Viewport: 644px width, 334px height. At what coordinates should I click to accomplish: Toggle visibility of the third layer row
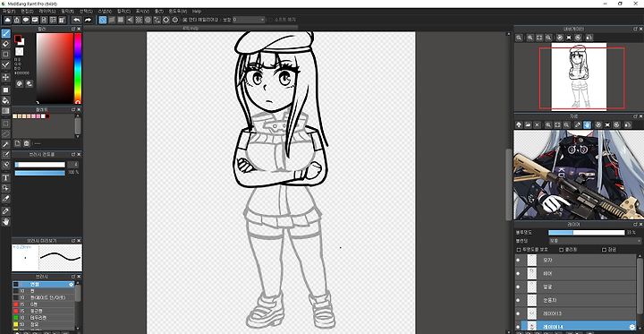point(518,287)
